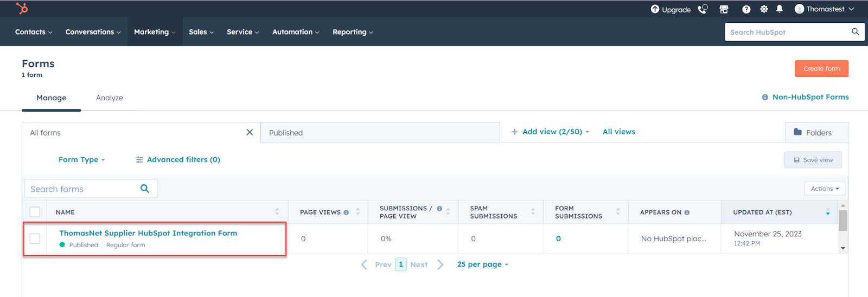Sort by Page Views column arrows
This screenshot has height=297, width=868.
358,212
